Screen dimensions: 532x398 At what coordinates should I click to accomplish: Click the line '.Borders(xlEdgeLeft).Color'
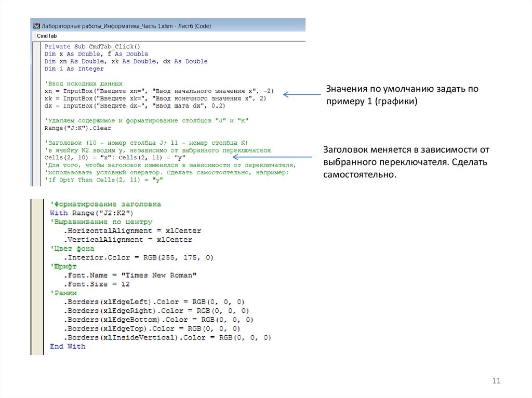[154, 301]
